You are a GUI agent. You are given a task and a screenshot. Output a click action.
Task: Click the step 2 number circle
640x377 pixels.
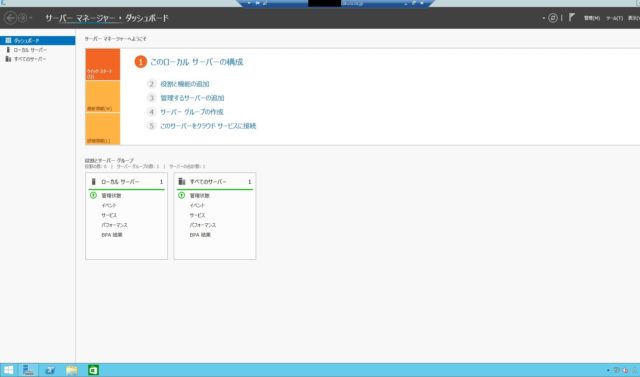click(x=151, y=84)
